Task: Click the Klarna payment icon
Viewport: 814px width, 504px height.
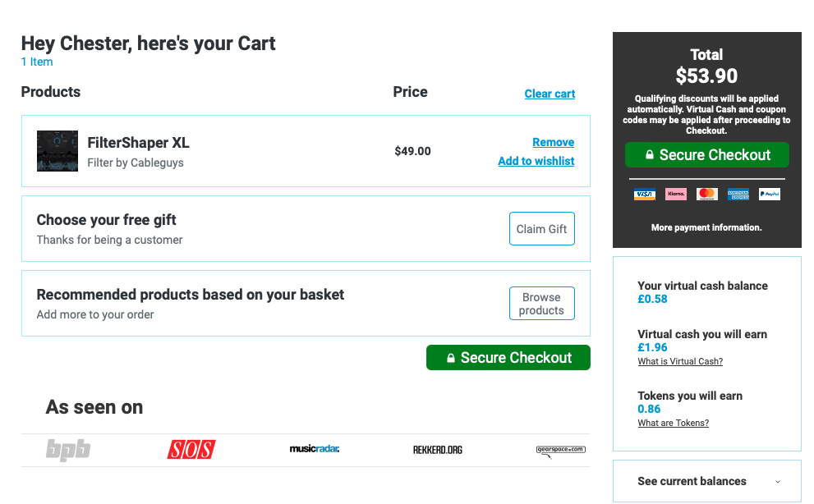Action: (x=675, y=194)
